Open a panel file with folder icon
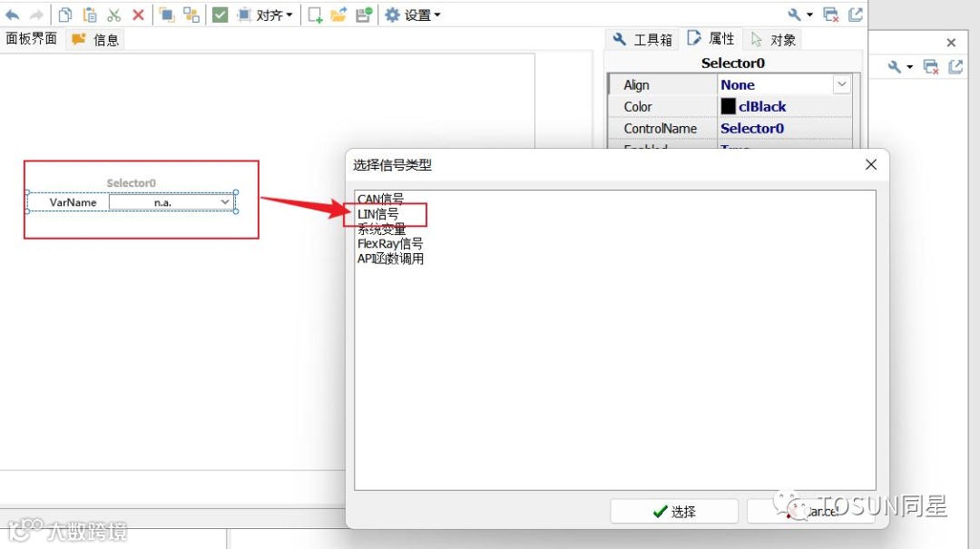Image resolution: width=980 pixels, height=549 pixels. pyautogui.click(x=338, y=15)
